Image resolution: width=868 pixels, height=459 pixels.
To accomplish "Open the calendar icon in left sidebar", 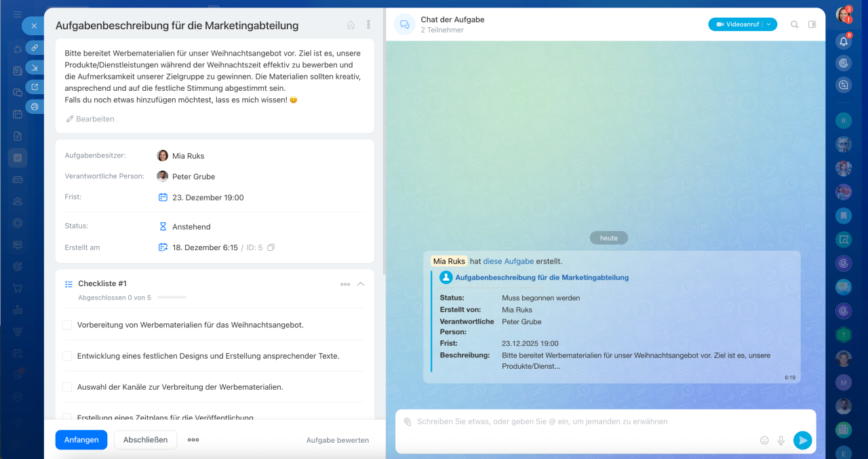I will (x=18, y=114).
